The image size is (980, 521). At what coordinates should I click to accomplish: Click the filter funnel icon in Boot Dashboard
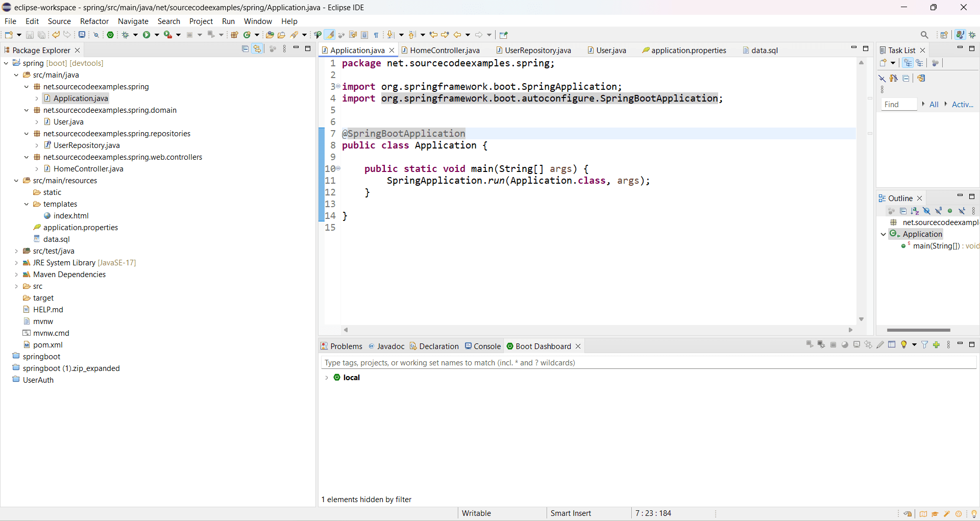pos(924,345)
